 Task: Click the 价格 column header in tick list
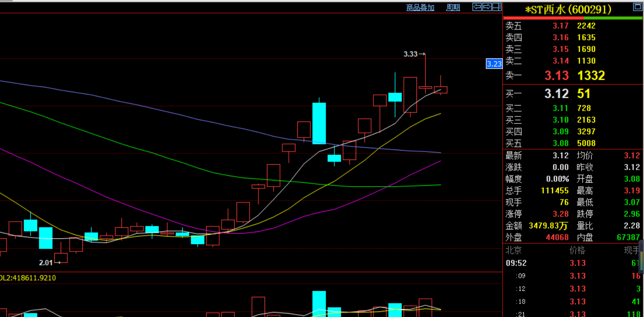578,250
